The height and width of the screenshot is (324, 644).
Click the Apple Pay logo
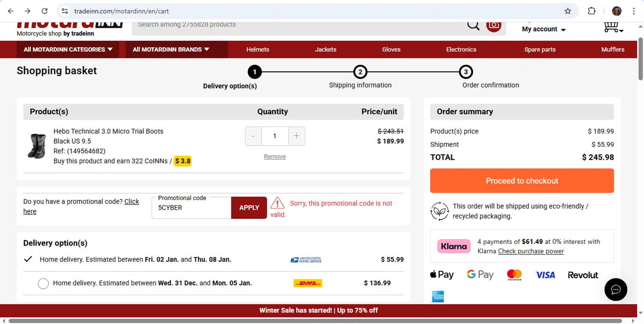[441, 275]
